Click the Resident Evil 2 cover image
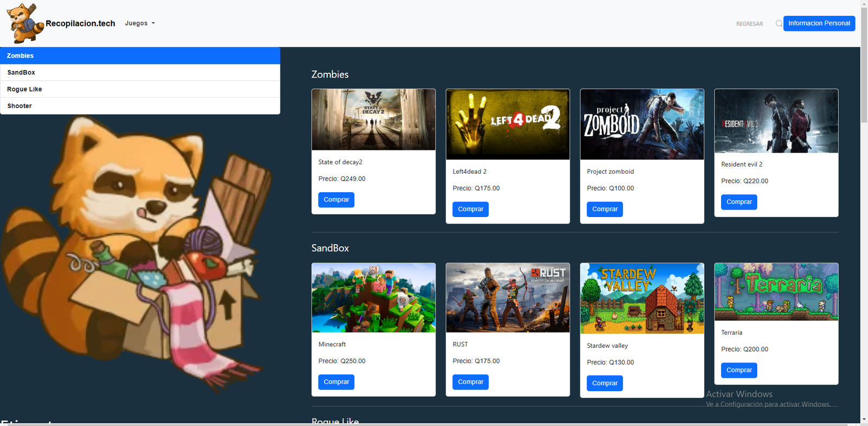Screen dimensions: 868x426 (x=776, y=121)
